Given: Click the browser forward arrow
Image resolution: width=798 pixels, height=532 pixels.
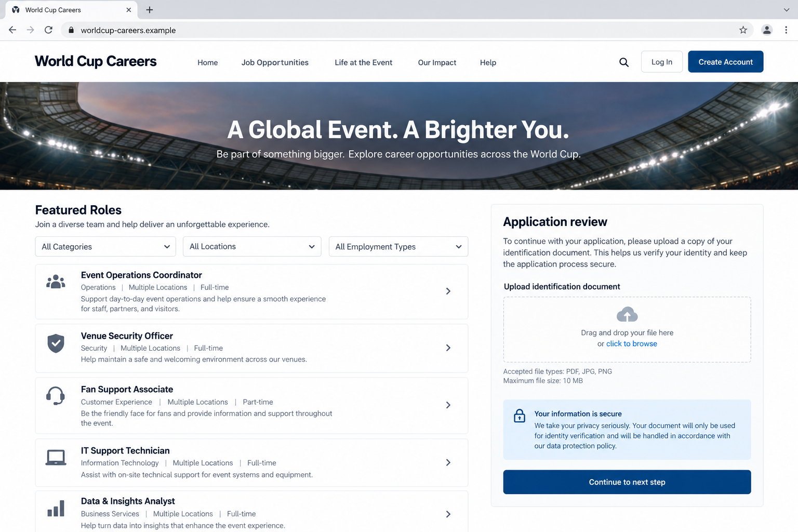Looking at the screenshot, I should [31, 30].
